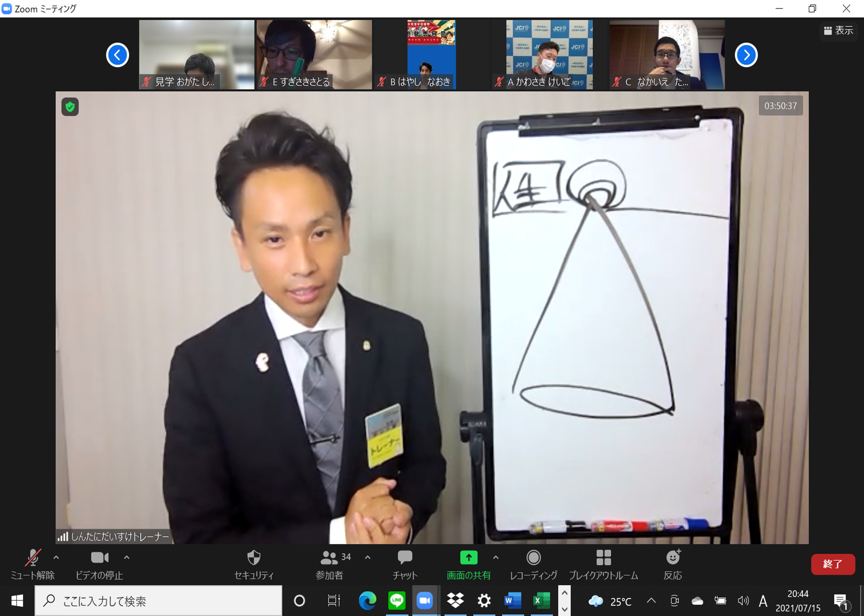
Task: Click the green encryption shield icon
Action: pos(70,107)
